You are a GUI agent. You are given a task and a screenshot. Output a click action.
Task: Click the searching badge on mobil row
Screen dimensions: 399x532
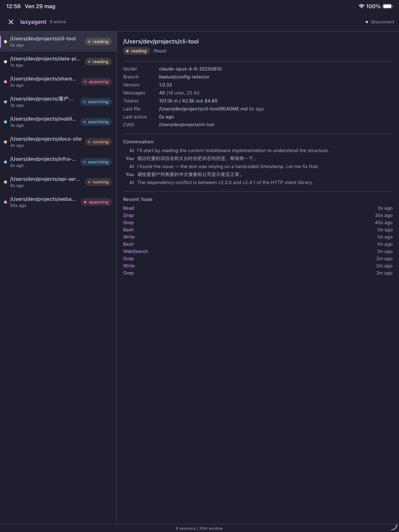96,122
